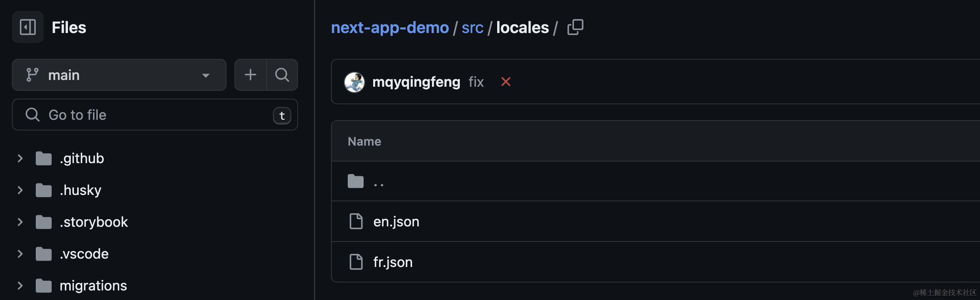Expand the .github folder chevron
Viewport: 980px width, 300px height.
point(20,158)
